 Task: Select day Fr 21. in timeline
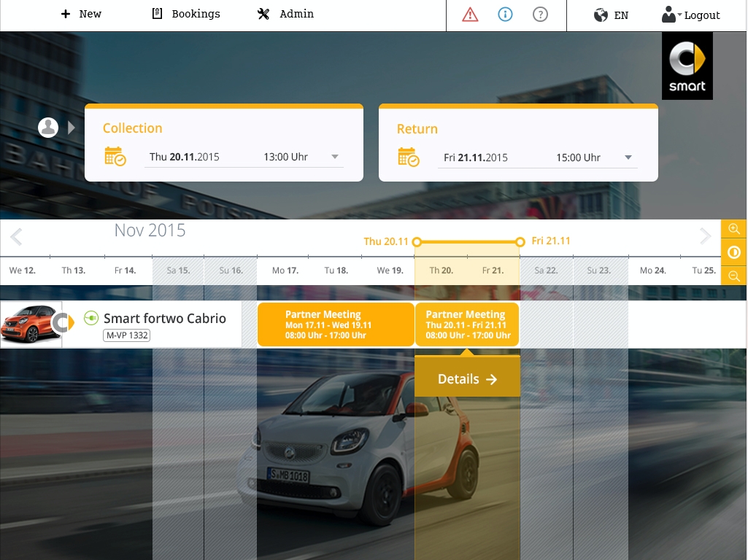click(x=493, y=271)
